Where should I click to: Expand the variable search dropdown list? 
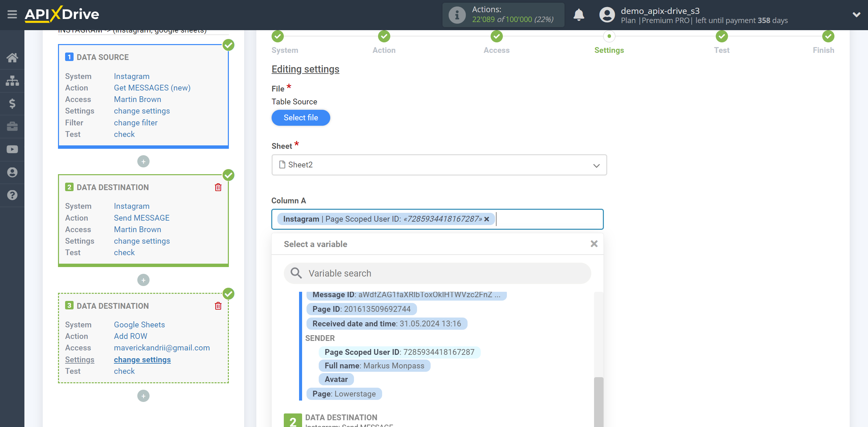(x=437, y=273)
